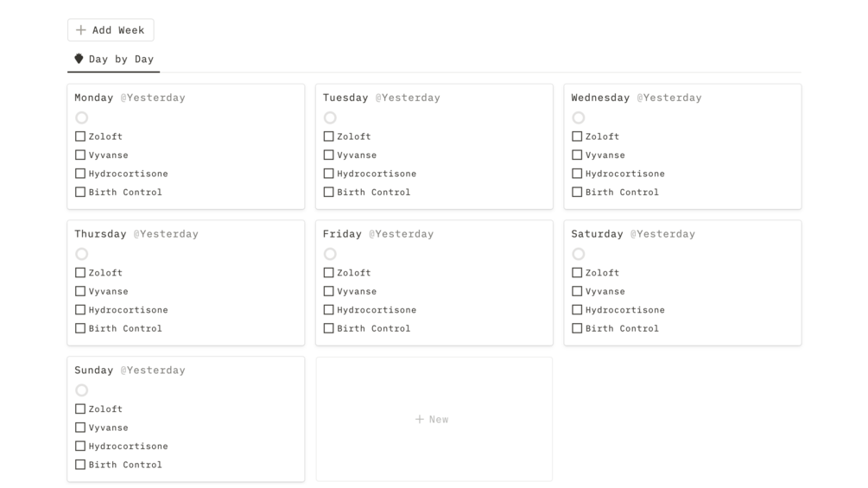Mark Hydrocortisone taken on Wednesday

(577, 174)
